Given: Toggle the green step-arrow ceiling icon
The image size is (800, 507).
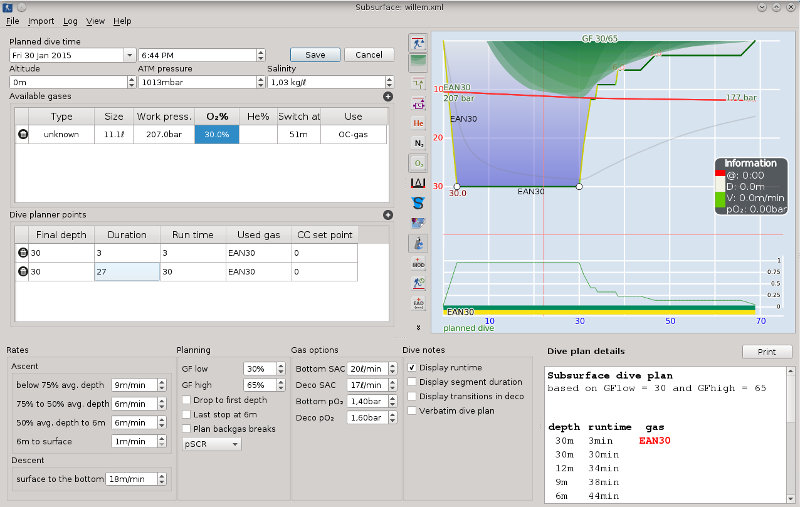Looking at the screenshot, I should coord(418,83).
